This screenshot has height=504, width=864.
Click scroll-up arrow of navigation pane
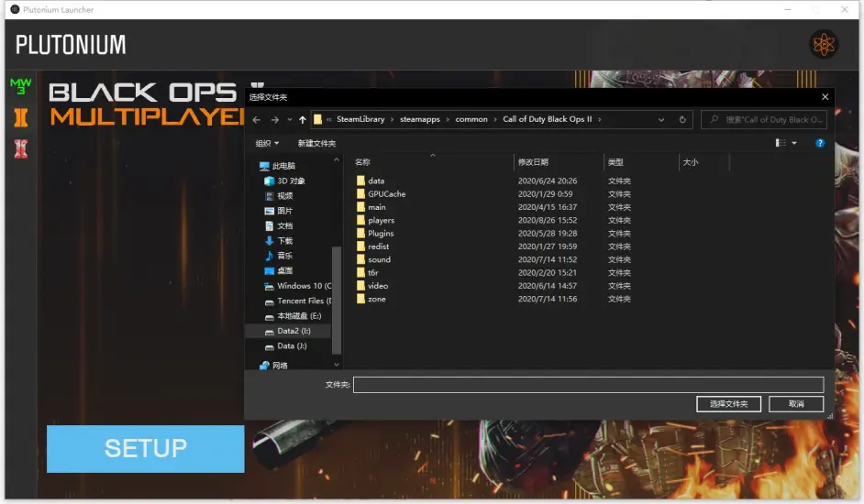pyautogui.click(x=336, y=160)
